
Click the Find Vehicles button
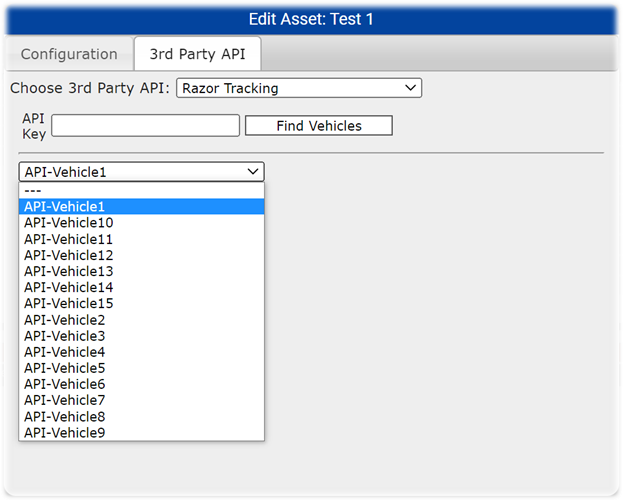point(319,126)
